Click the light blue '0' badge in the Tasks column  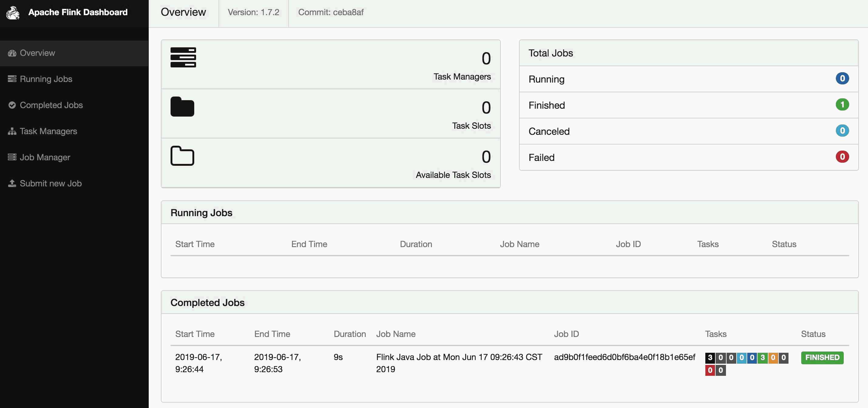[742, 358]
